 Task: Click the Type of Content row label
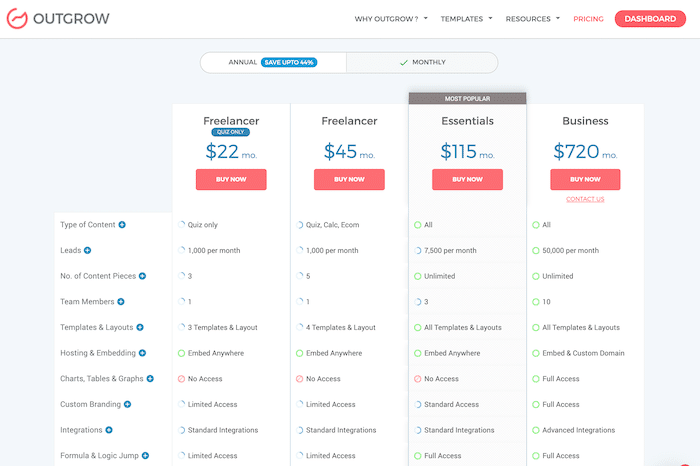pyautogui.click(x=88, y=225)
